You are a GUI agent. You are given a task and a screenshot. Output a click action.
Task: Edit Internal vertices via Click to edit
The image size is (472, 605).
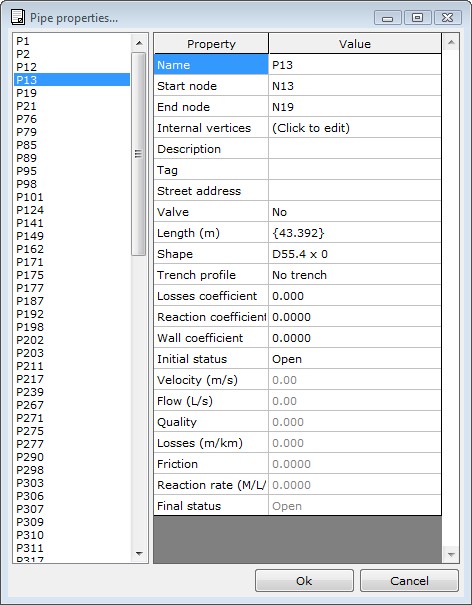tap(355, 128)
